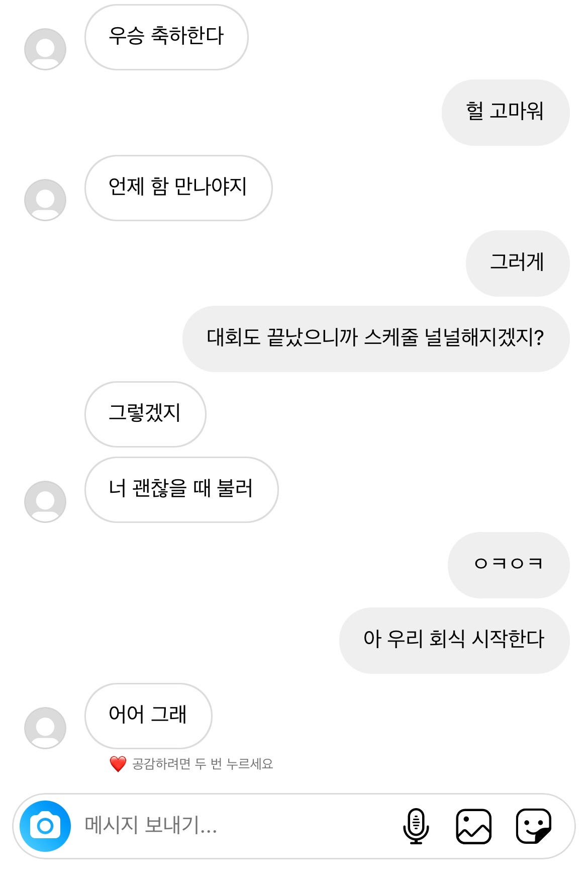Open the photo gallery icon

[x=473, y=826]
